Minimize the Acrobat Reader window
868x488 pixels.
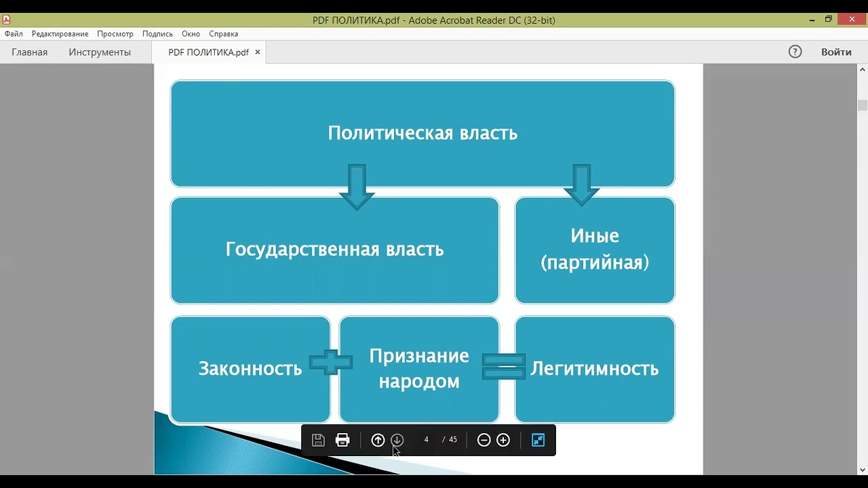pos(812,20)
